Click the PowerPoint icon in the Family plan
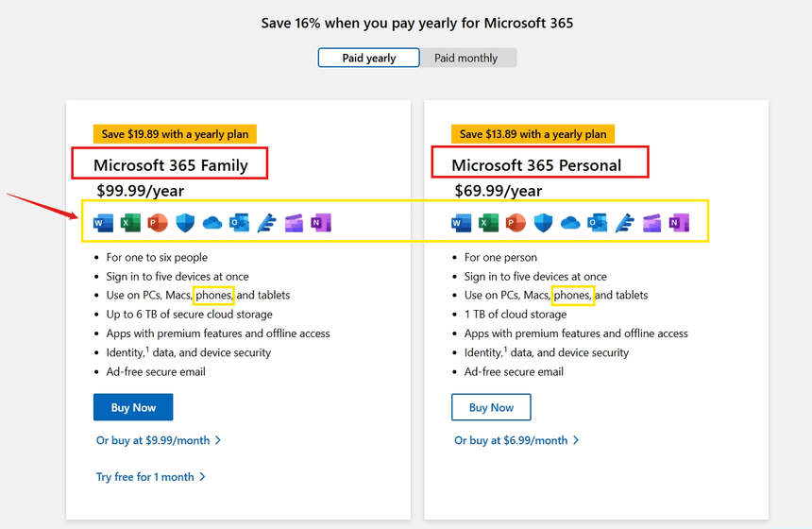 click(x=158, y=224)
